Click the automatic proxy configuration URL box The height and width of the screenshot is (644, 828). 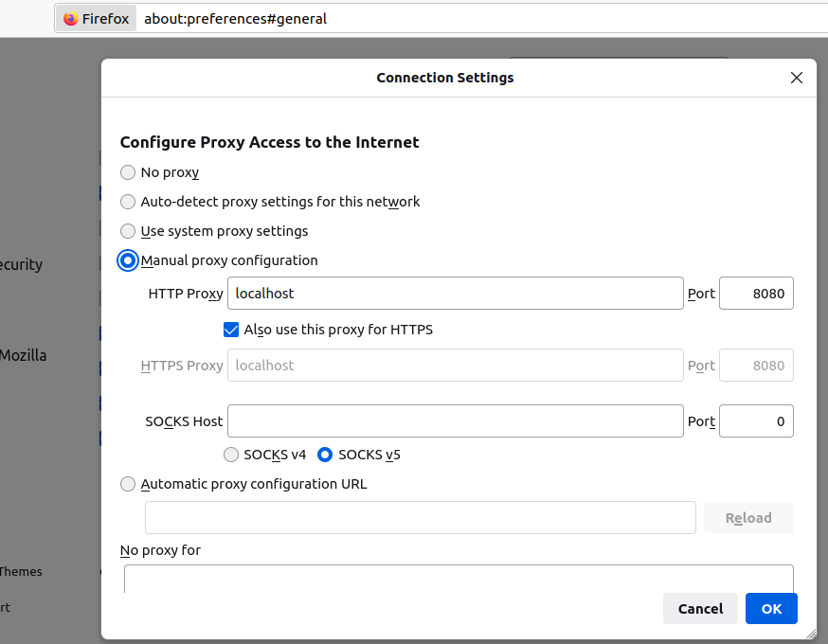pos(421,518)
